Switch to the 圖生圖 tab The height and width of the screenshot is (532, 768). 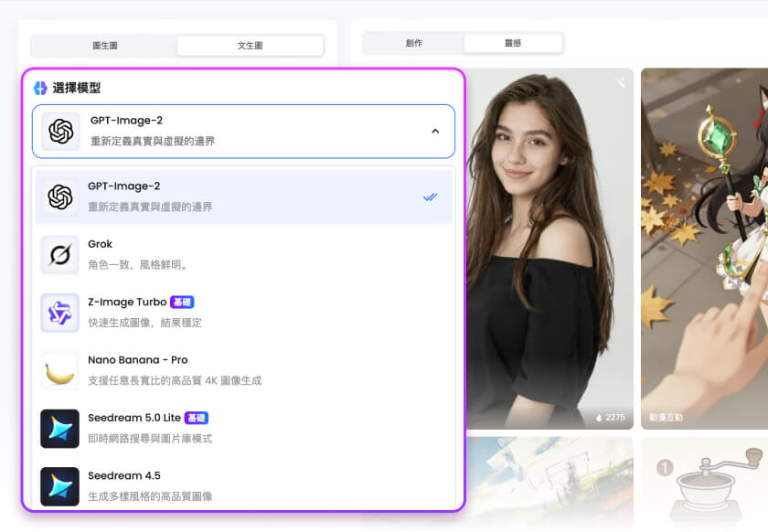[x=104, y=46]
